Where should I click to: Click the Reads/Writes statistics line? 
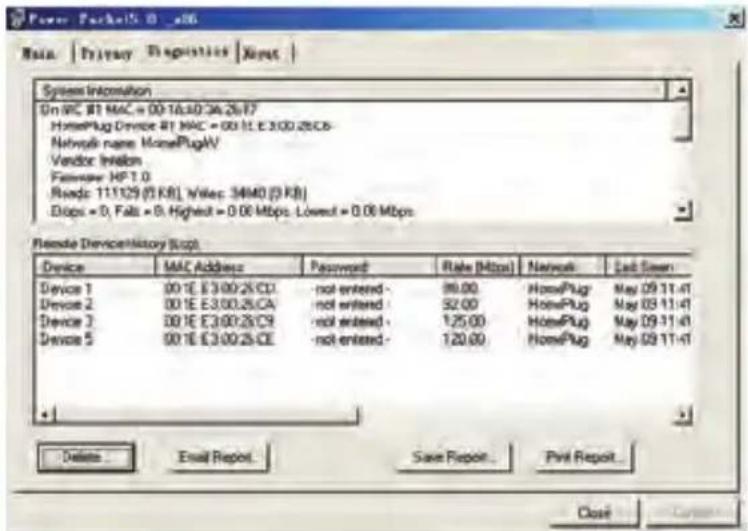pyautogui.click(x=178, y=194)
